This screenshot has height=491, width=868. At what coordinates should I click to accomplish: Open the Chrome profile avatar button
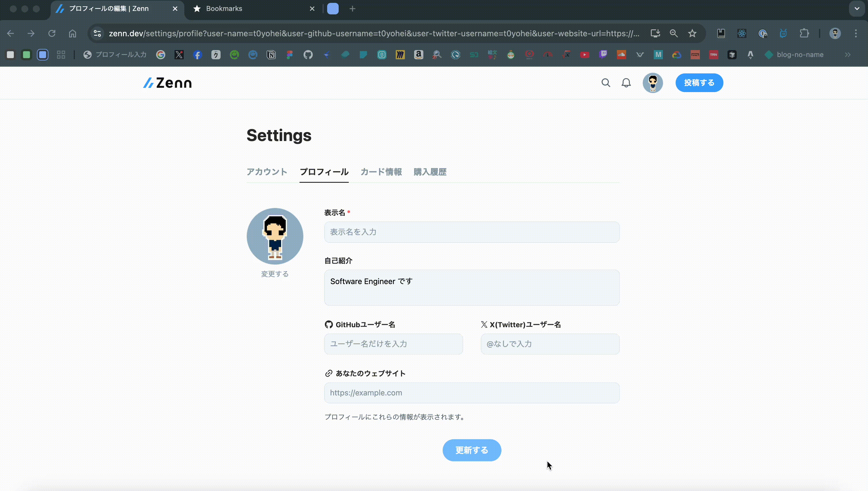[x=835, y=33]
